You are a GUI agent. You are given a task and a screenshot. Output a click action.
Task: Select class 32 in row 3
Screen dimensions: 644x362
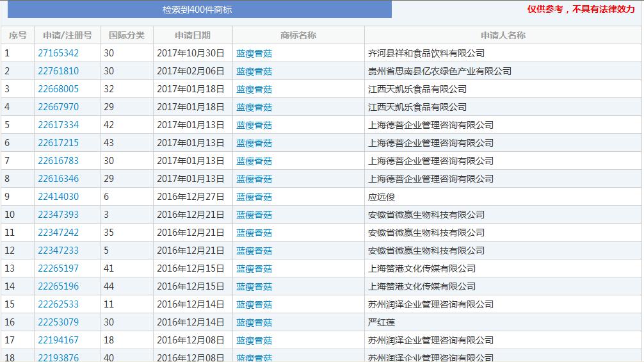point(109,89)
